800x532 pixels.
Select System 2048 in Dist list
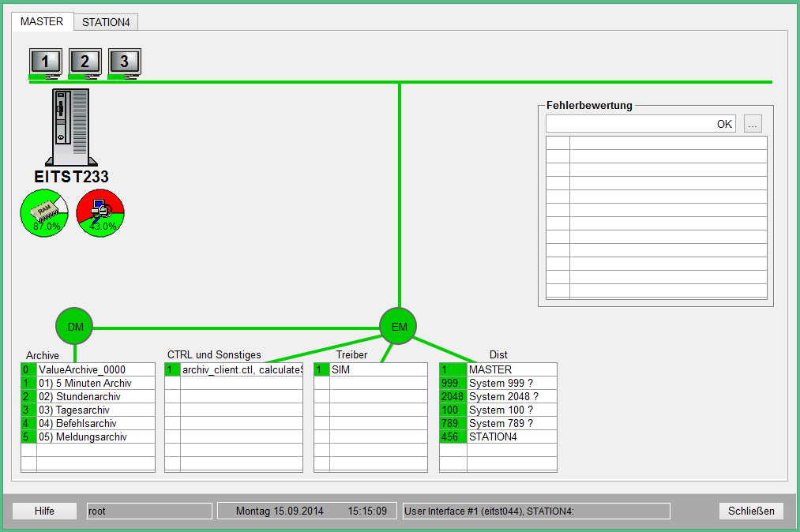[x=511, y=396]
